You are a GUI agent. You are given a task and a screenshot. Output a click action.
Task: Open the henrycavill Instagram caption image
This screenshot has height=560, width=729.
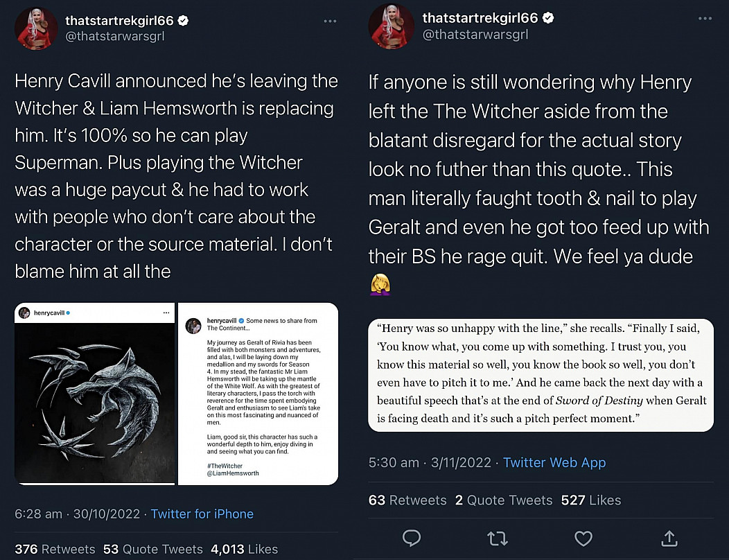(258, 394)
